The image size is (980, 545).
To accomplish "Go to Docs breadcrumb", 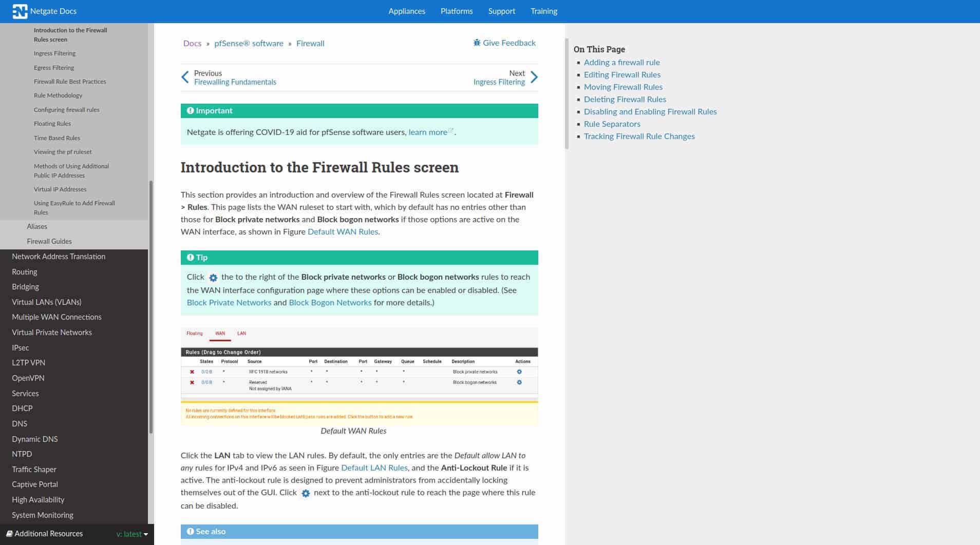I will tap(192, 43).
